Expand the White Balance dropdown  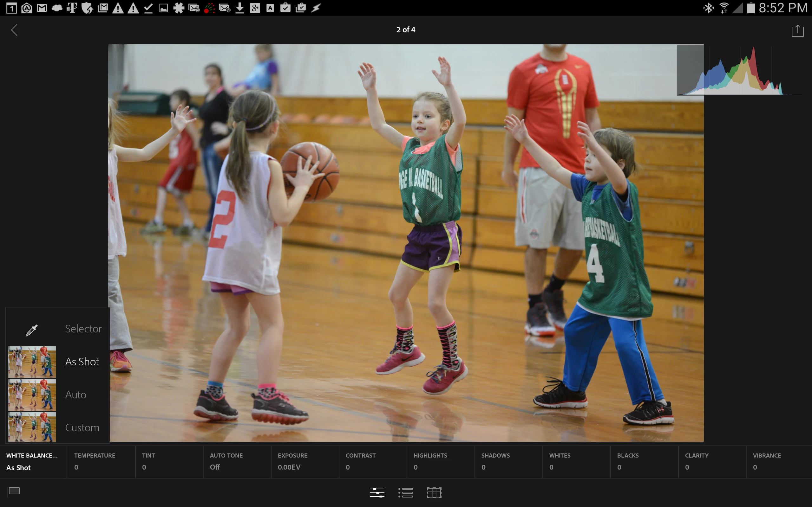coord(33,461)
